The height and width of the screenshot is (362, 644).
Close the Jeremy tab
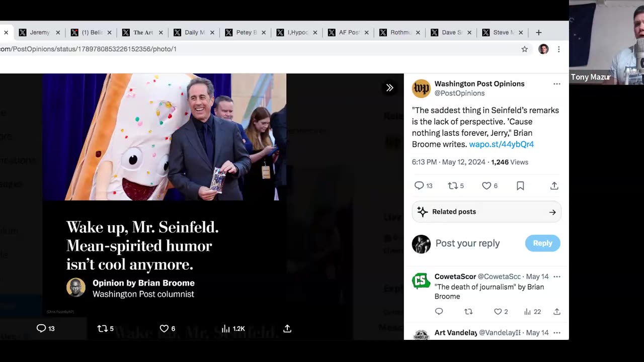click(58, 32)
